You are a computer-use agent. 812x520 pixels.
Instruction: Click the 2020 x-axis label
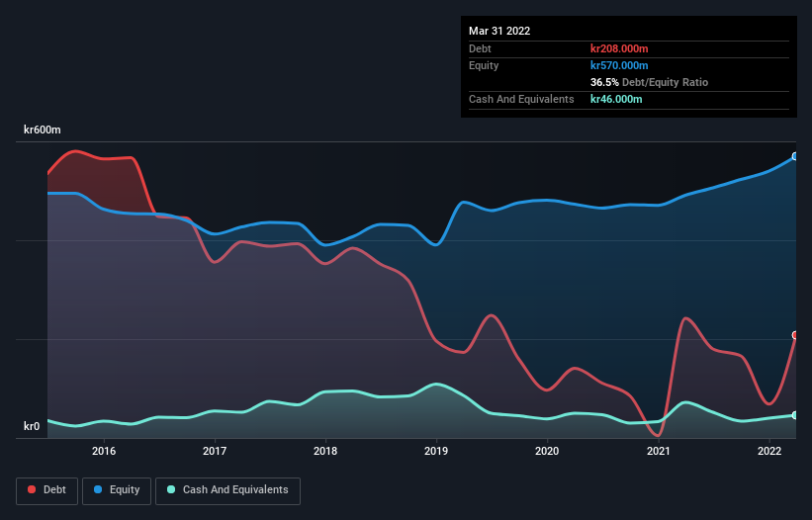click(x=547, y=451)
